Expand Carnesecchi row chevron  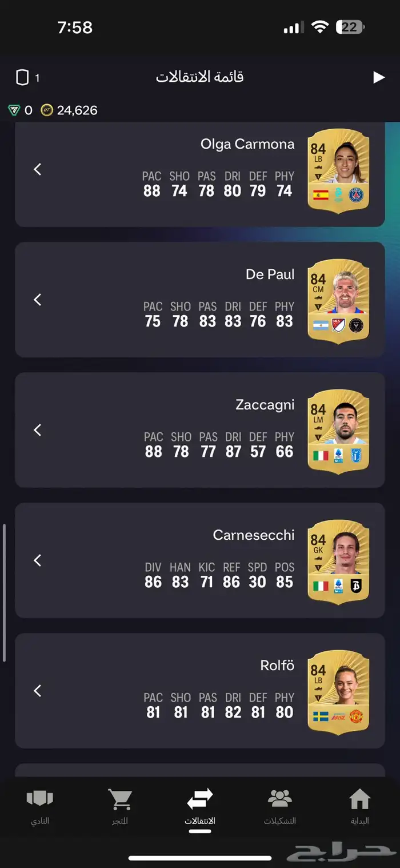click(x=38, y=560)
